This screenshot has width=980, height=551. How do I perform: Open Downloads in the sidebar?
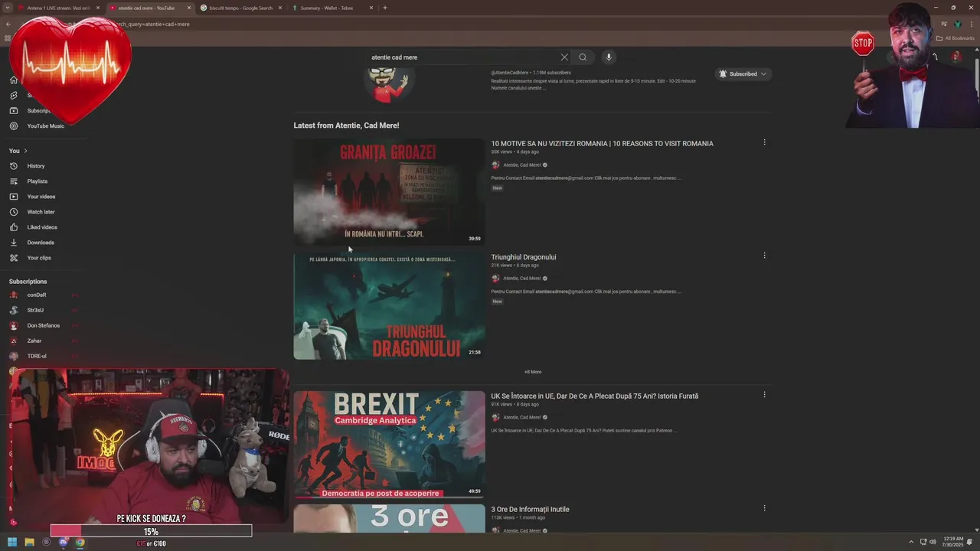[41, 243]
